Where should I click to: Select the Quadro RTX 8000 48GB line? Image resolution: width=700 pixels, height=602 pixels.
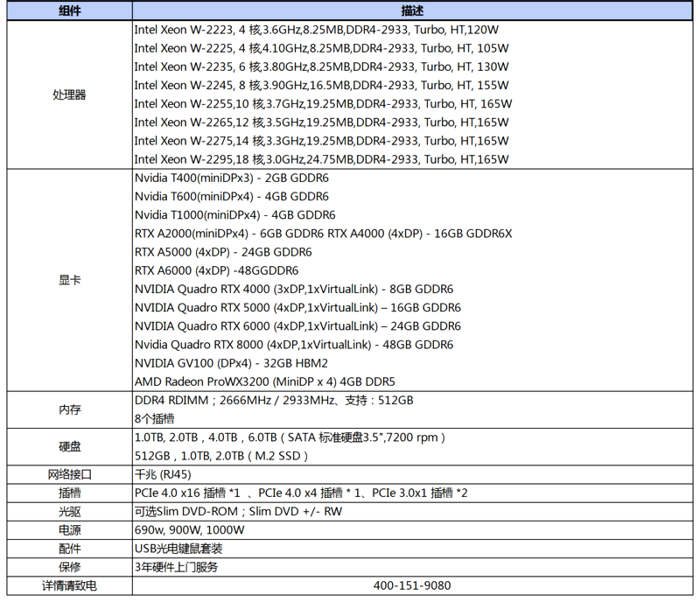(294, 345)
